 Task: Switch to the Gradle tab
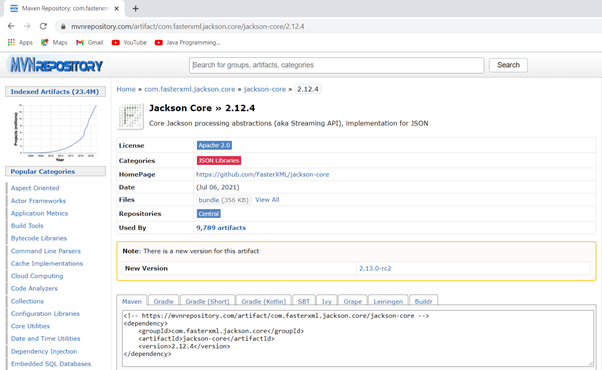coord(164,301)
